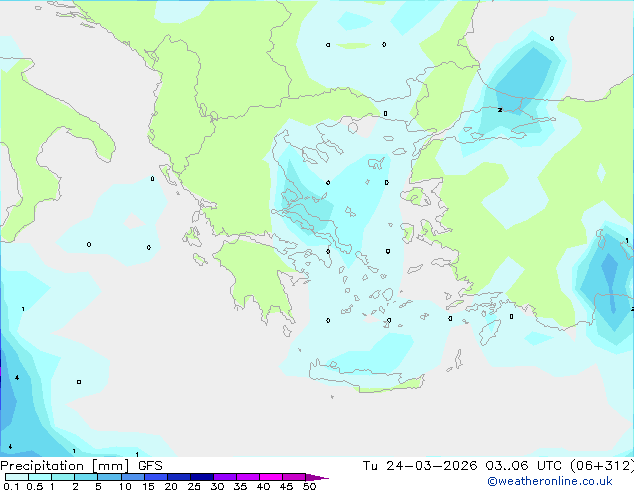Click the '25' legend scale label
The image size is (634, 490).
pyautogui.click(x=194, y=486)
